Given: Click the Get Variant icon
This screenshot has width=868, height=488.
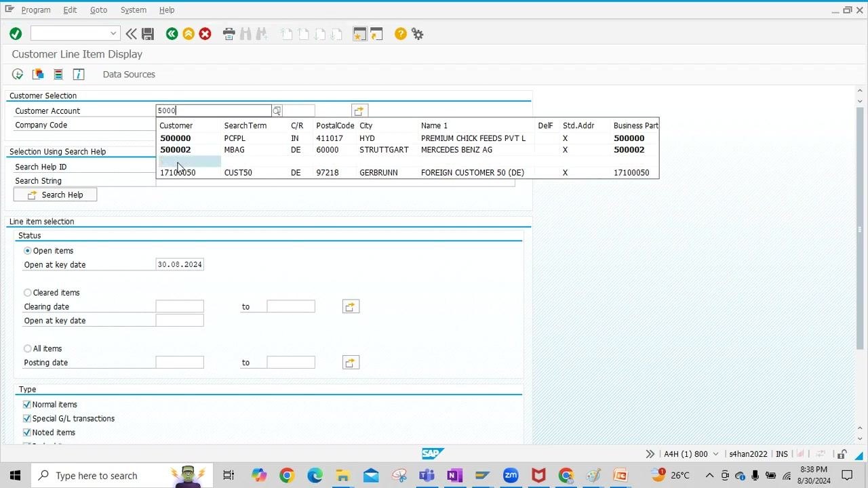Looking at the screenshot, I should [38, 75].
